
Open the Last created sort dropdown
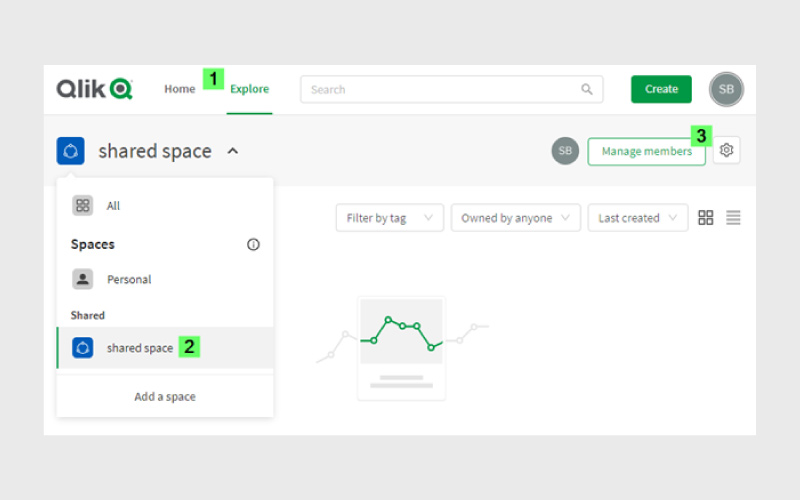(x=638, y=218)
